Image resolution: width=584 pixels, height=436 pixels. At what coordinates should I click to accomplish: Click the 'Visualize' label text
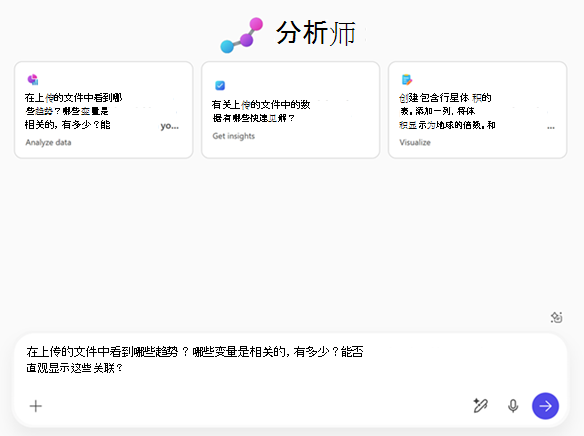[415, 142]
